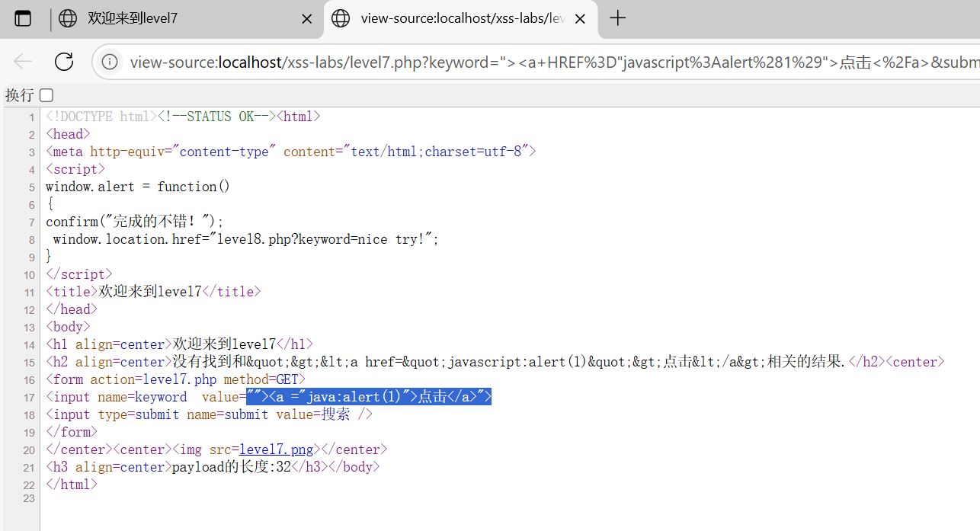The width and height of the screenshot is (980, 531).
Task: Click the '</script>' tag on line 10
Action: tap(79, 274)
